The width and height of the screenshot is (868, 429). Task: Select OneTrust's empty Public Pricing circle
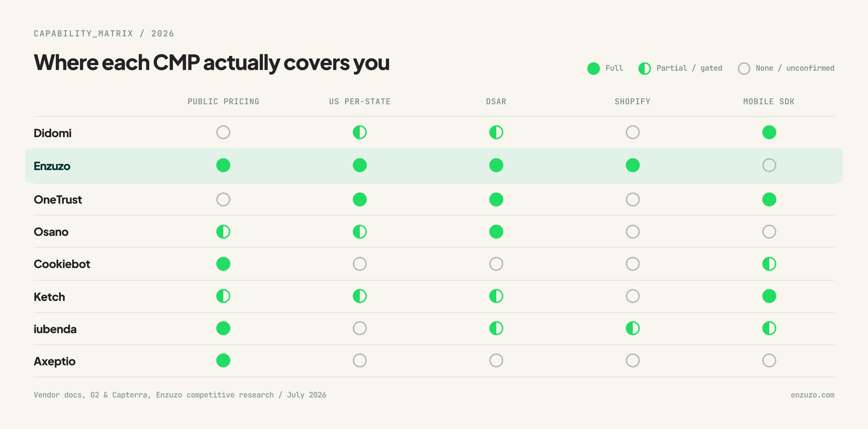coord(223,199)
